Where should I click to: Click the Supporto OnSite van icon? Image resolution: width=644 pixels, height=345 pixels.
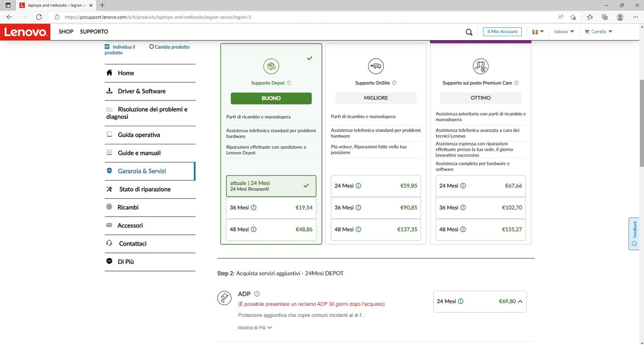tap(376, 66)
